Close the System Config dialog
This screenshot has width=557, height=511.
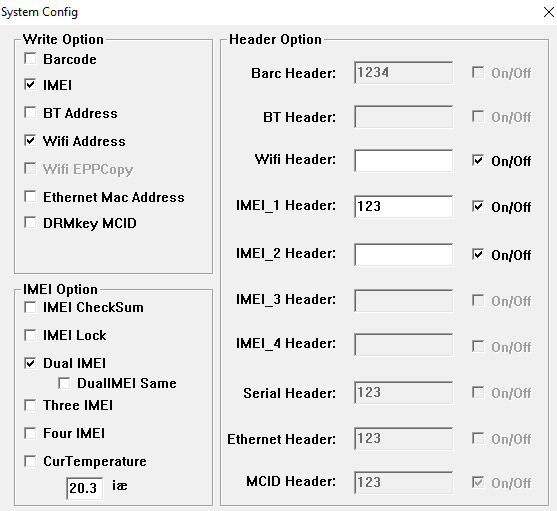548,12
